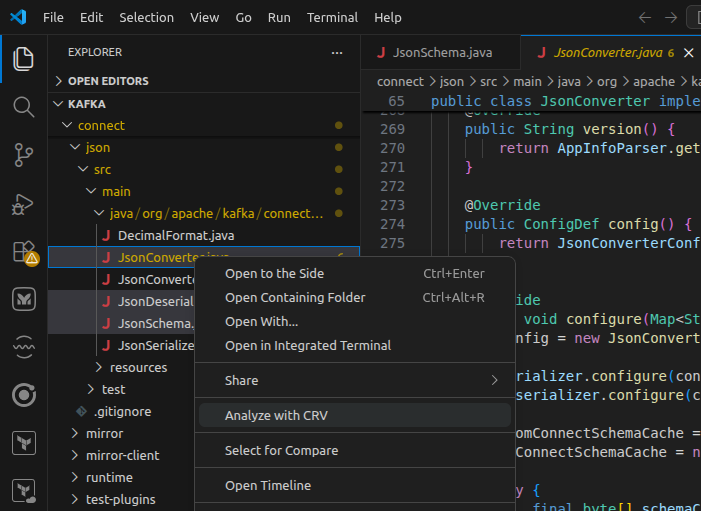Open the Share submenu
Image resolution: width=701 pixels, height=511 pixels.
[355, 380]
